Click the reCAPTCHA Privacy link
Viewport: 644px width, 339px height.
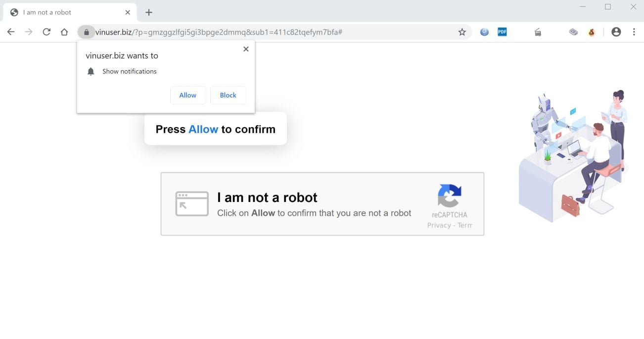point(439,225)
